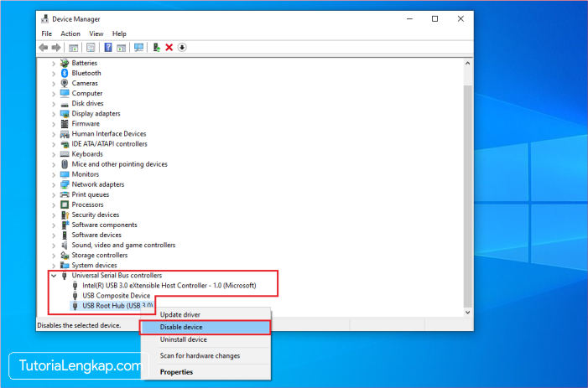Click the Disable device down-arrow toolbar icon
This screenshot has height=388, width=588.
[x=182, y=48]
